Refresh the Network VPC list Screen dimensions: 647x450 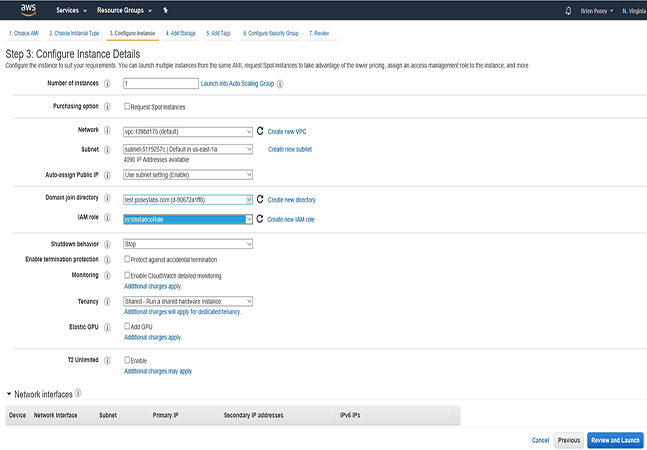[x=260, y=131]
